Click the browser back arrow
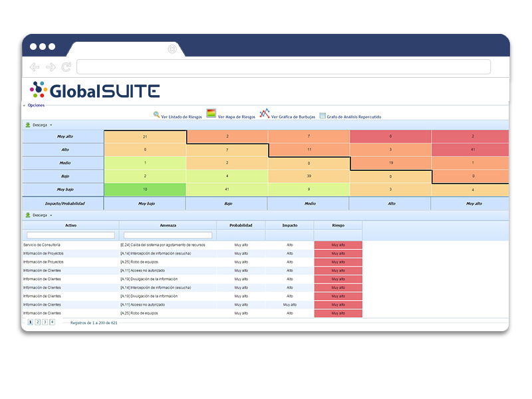 click(x=33, y=66)
